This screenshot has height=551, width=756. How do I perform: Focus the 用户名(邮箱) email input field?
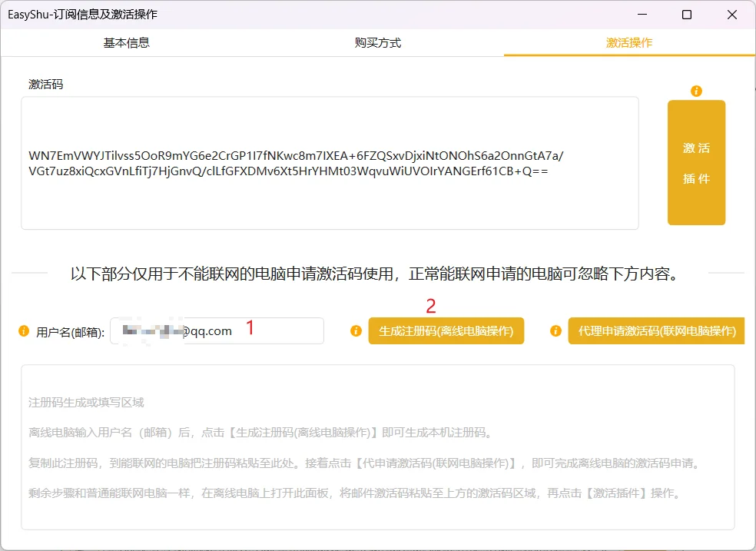coord(217,330)
